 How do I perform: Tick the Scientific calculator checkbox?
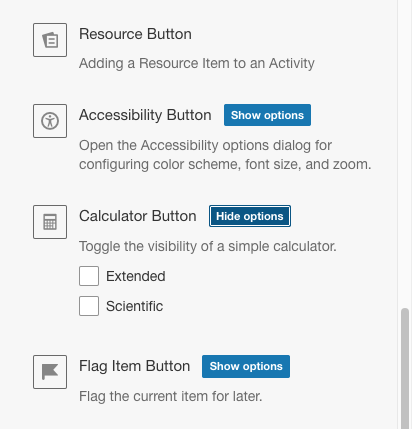[89, 306]
